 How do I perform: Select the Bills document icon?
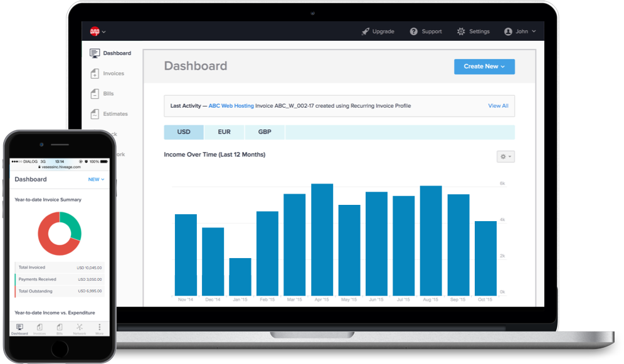tap(95, 94)
